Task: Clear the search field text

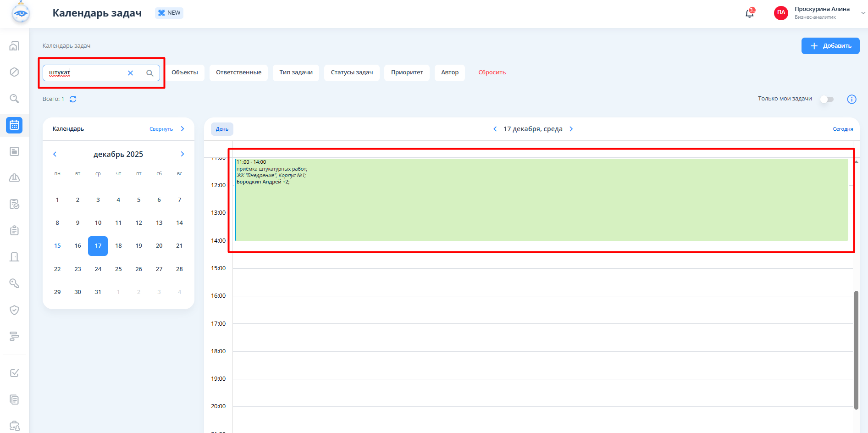Action: tap(130, 73)
